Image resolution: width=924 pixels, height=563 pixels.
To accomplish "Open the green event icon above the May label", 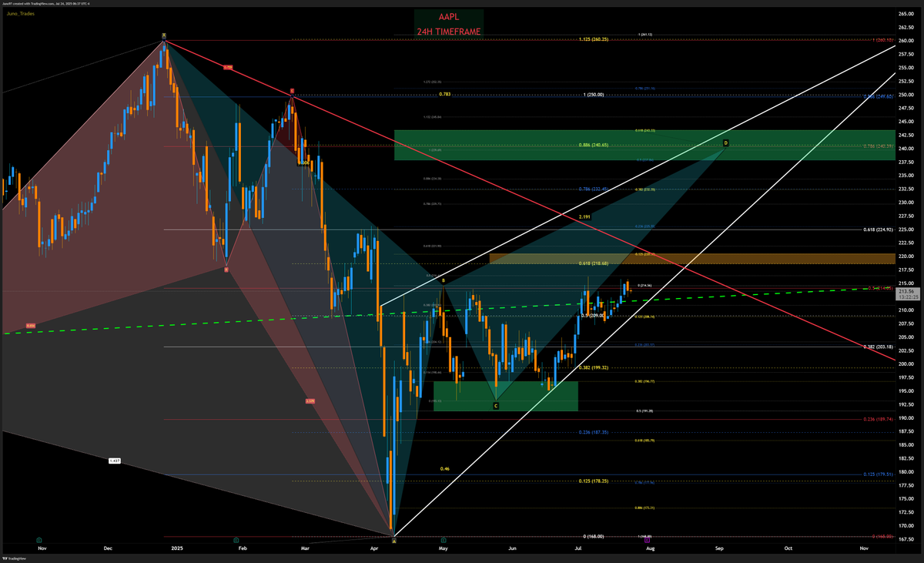I will coord(444,541).
